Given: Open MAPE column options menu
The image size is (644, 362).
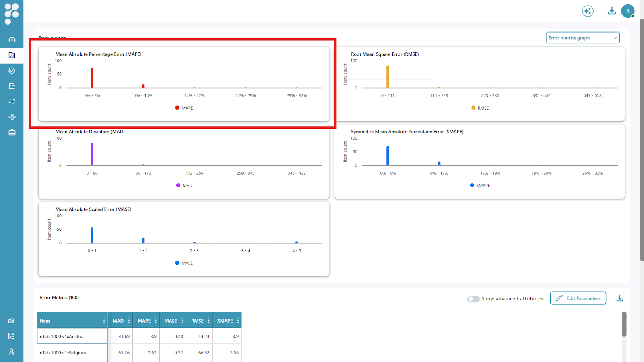Looking at the screenshot, I should 156,321.
